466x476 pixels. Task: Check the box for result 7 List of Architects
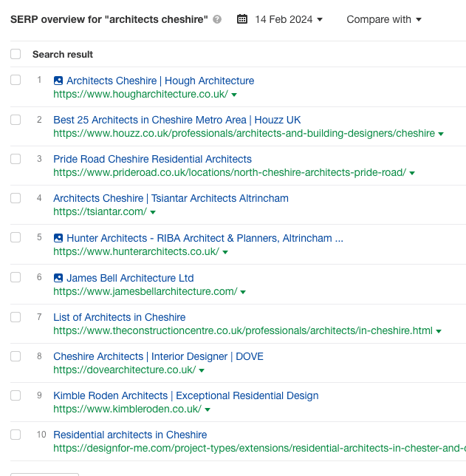pos(16,317)
